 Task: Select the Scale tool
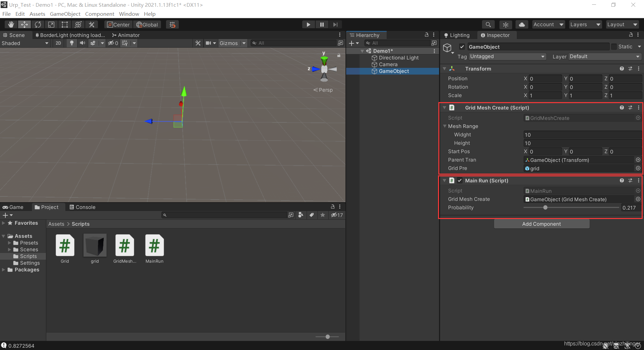click(x=51, y=25)
